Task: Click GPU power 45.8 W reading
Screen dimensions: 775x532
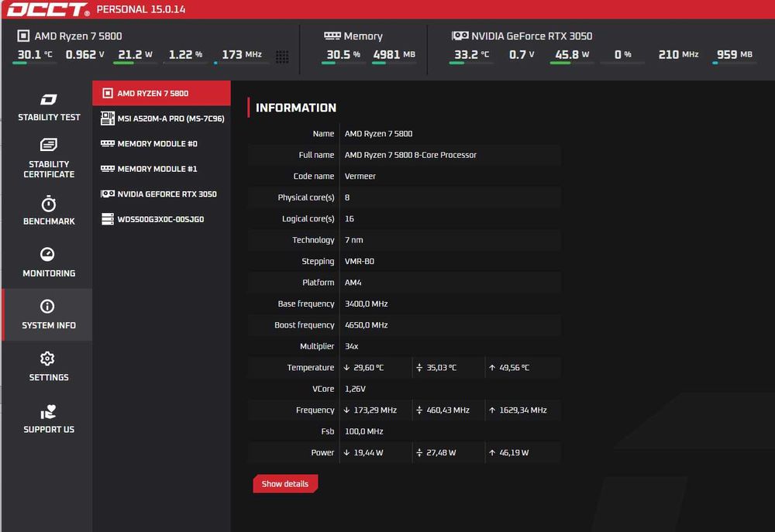Action: [x=572, y=54]
